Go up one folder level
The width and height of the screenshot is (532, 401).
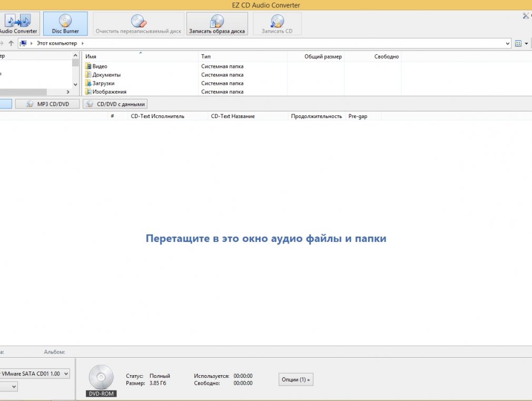click(x=11, y=43)
